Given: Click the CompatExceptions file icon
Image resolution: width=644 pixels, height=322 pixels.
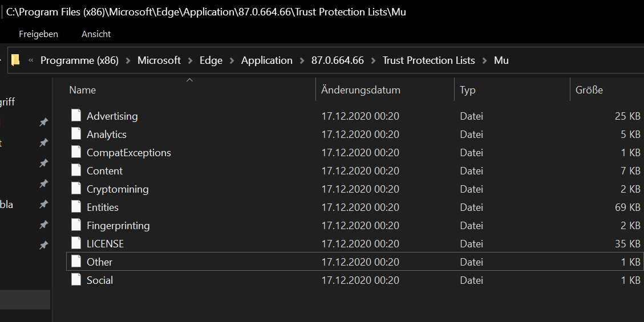Looking at the screenshot, I should tap(76, 152).
